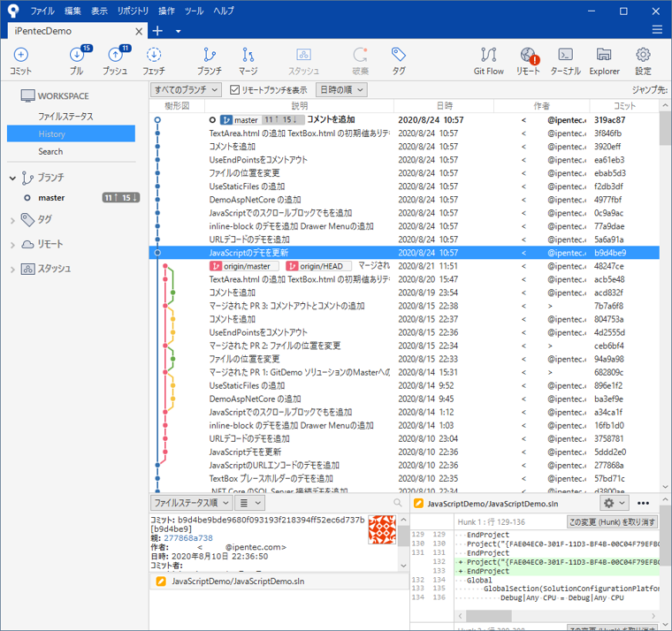Select commit 57bd71c TextBox プレースホルダー
Viewport: 672px width, 631px height.
(404, 478)
